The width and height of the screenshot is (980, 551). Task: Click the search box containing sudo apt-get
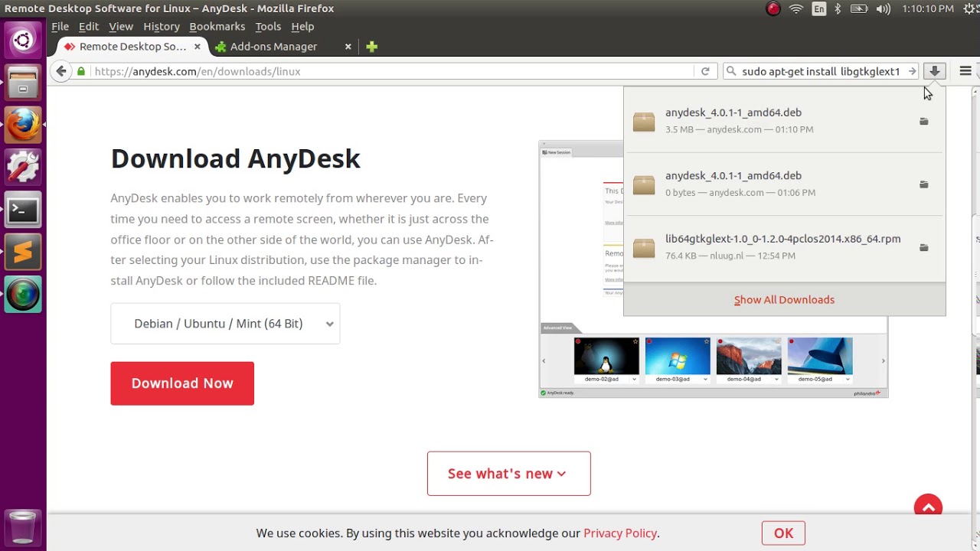821,71
